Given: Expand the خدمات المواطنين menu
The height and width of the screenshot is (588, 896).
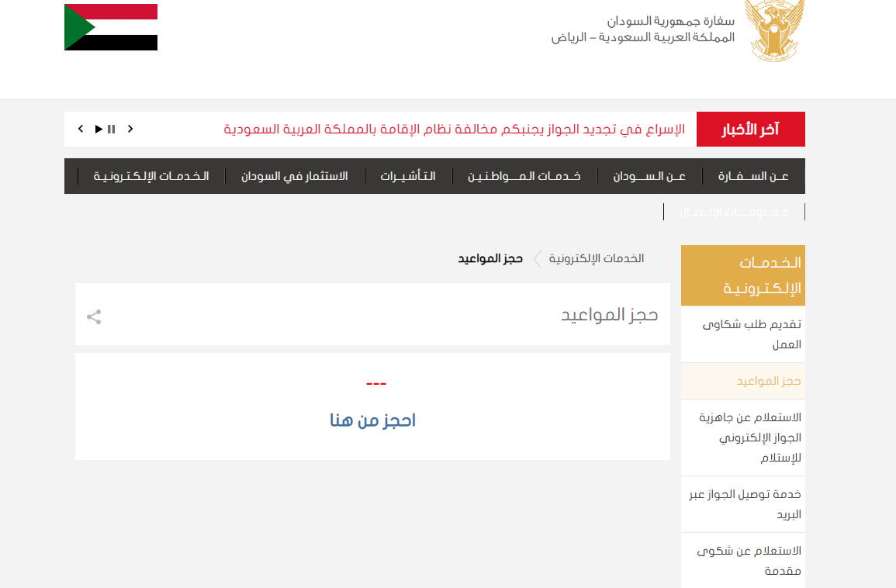Looking at the screenshot, I should tap(524, 176).
